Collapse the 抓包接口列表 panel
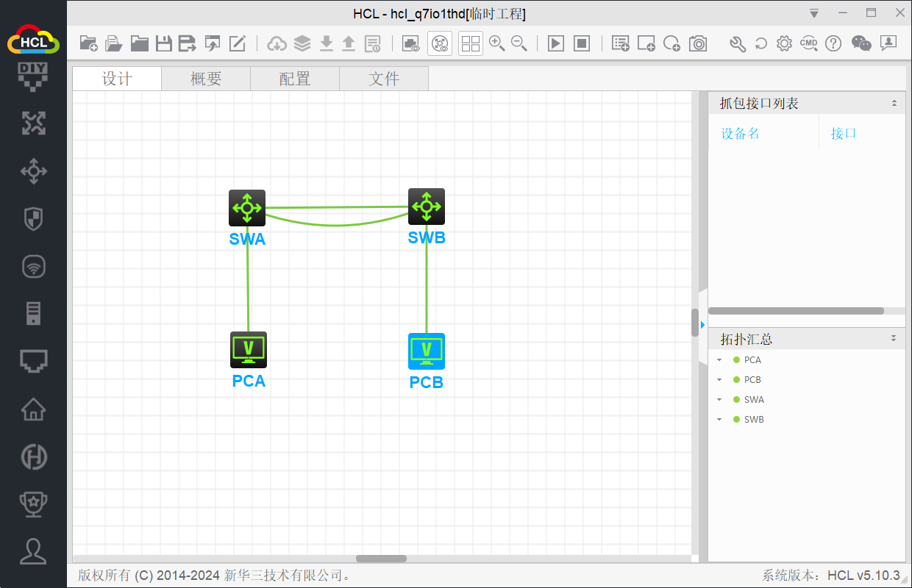Viewport: 912px width, 588px height. [x=894, y=104]
